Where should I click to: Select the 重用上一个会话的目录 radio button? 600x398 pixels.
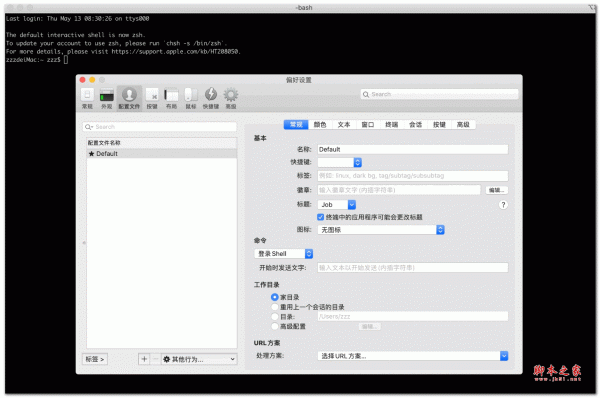point(274,307)
